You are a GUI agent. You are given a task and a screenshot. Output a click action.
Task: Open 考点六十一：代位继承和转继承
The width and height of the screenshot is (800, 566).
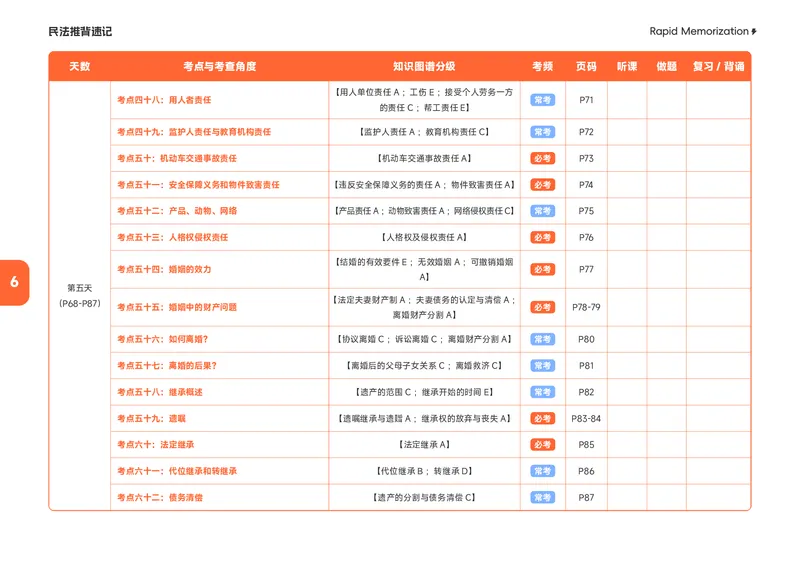pos(177,471)
